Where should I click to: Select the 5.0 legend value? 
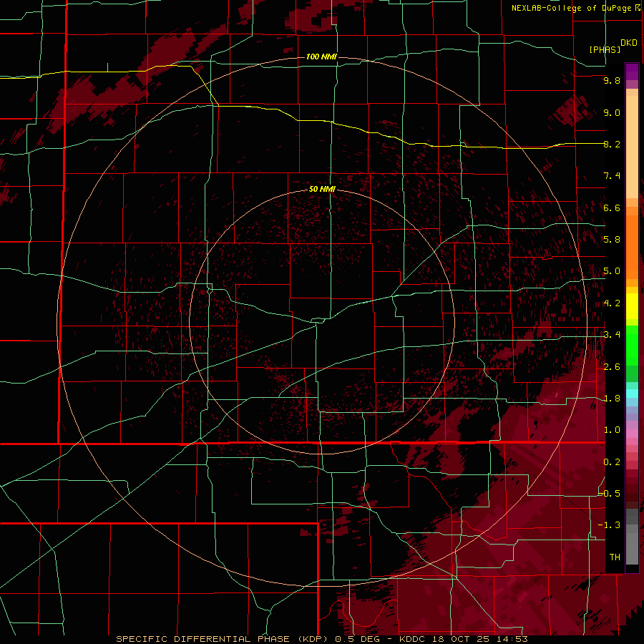(x=612, y=271)
